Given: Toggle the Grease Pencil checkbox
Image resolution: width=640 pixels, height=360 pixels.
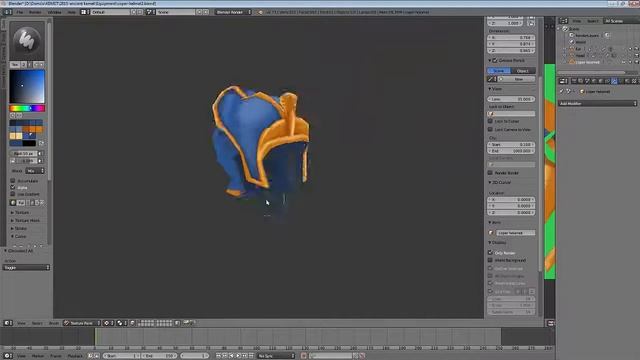Looking at the screenshot, I should tap(495, 60).
